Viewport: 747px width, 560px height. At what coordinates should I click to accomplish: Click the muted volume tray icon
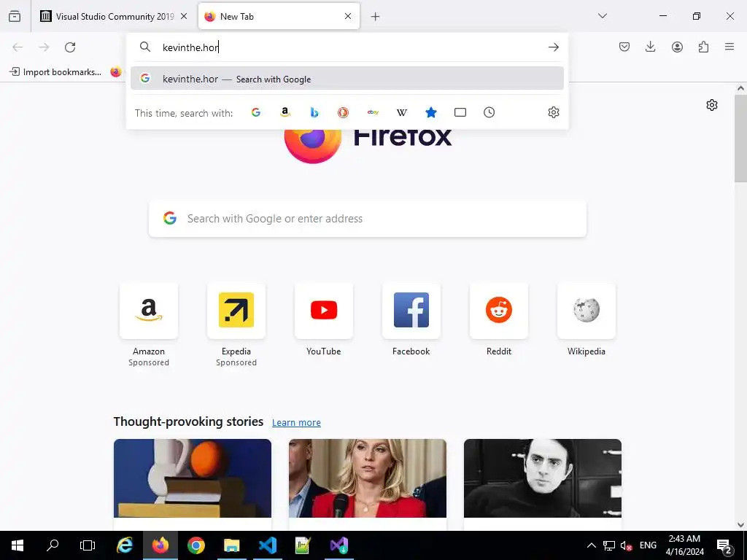click(x=626, y=545)
